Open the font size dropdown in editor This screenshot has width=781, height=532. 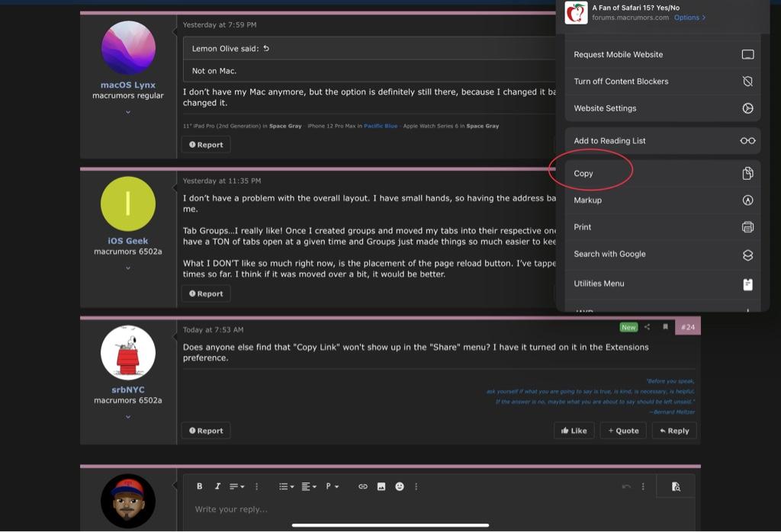(236, 486)
